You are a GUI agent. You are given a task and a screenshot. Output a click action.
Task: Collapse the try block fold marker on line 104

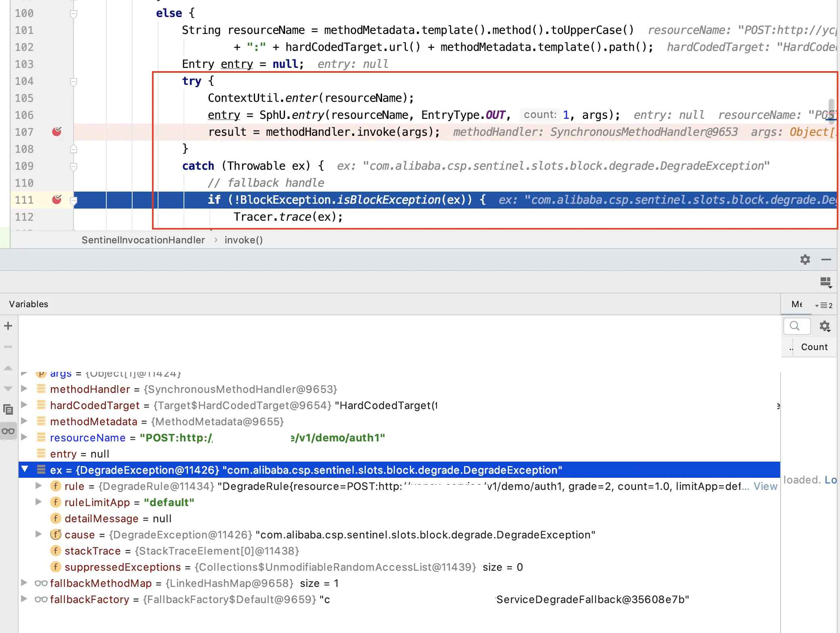coord(74,81)
